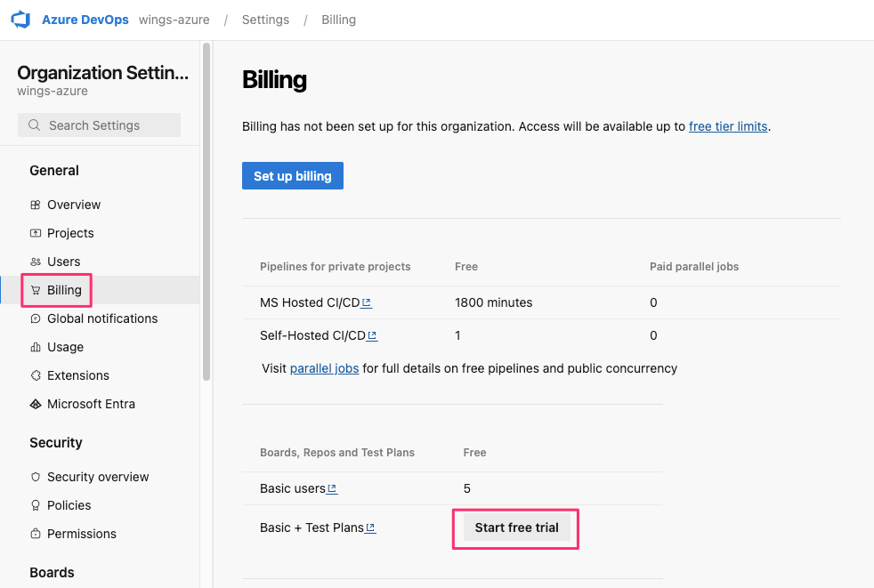Follow the free tier limits link
Screen dimensions: 874x588
click(x=727, y=126)
